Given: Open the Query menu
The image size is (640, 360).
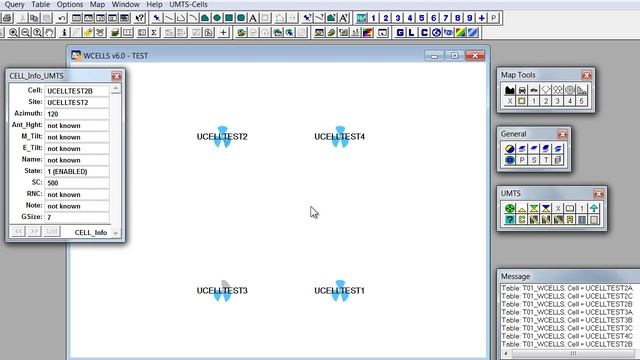Looking at the screenshot, I should coord(15,4).
